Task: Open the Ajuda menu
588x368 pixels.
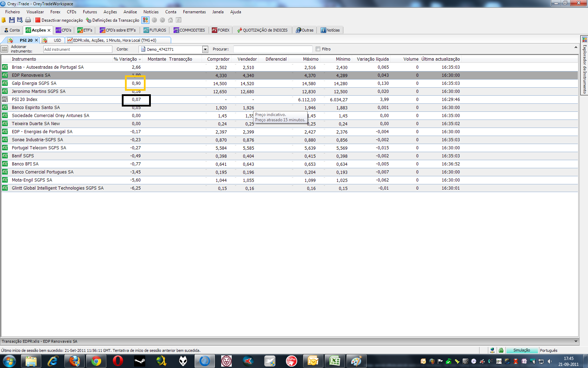Action: coord(236,12)
